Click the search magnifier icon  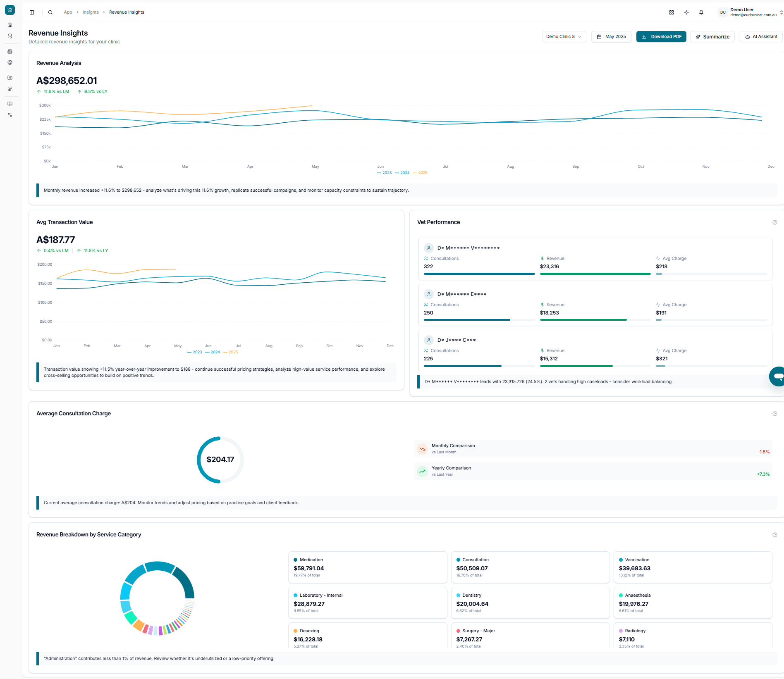point(50,12)
